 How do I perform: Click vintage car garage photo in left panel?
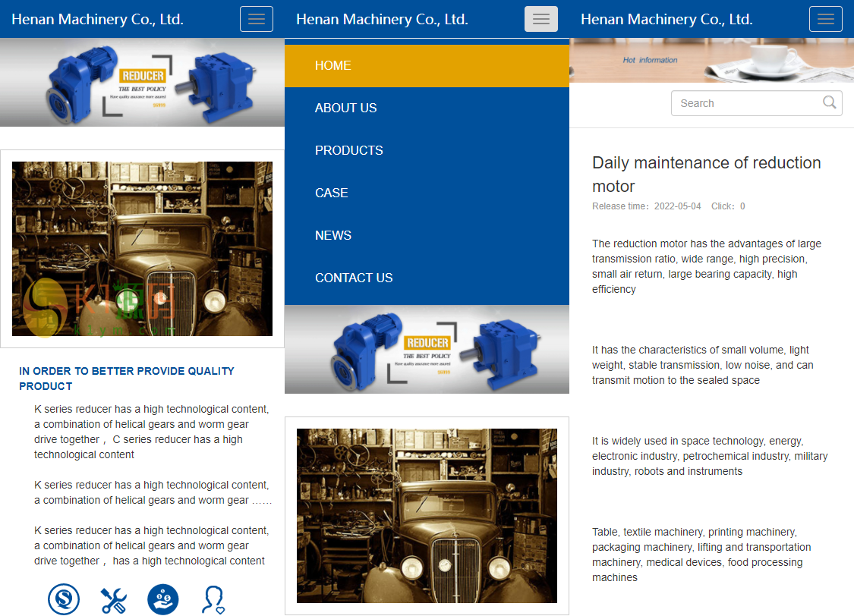(142, 249)
